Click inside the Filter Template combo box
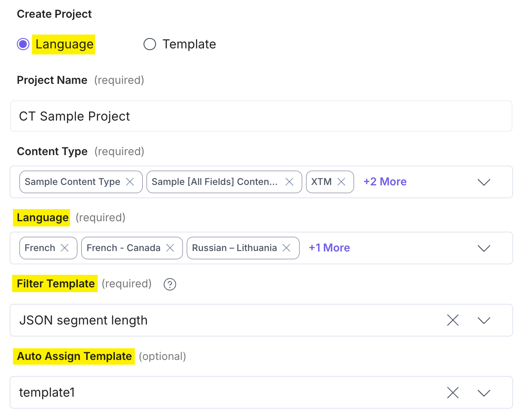Image resolution: width=530 pixels, height=420 pixels. point(216,320)
